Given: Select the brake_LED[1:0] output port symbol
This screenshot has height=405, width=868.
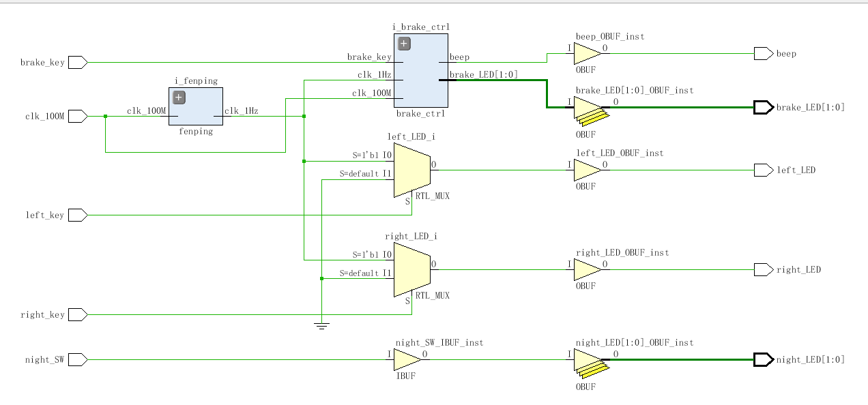Looking at the screenshot, I should [x=763, y=107].
